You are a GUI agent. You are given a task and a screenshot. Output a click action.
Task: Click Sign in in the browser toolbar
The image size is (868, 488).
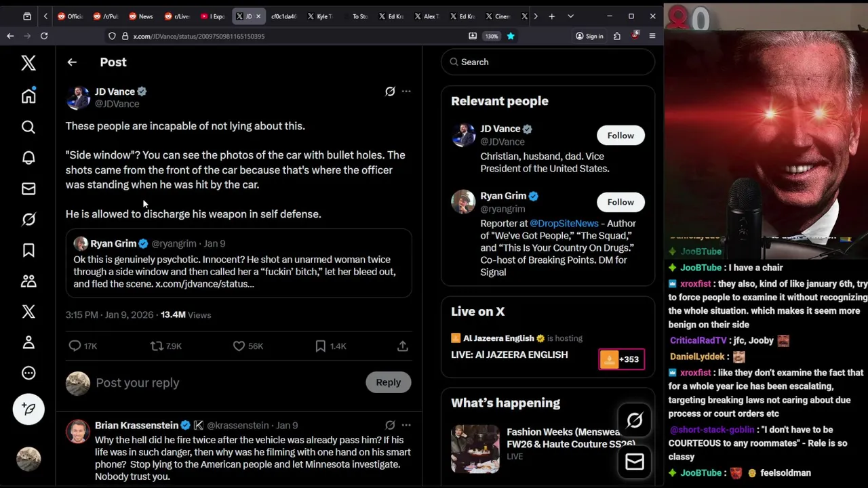pos(589,36)
